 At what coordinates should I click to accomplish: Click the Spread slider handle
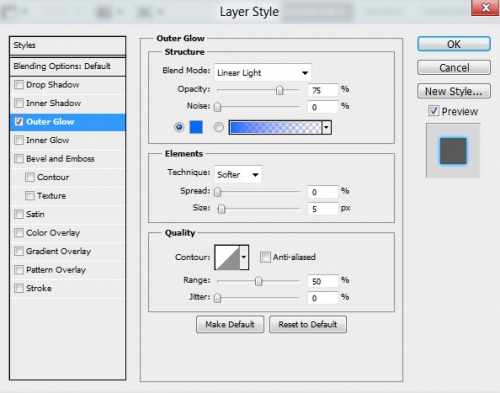217,192
